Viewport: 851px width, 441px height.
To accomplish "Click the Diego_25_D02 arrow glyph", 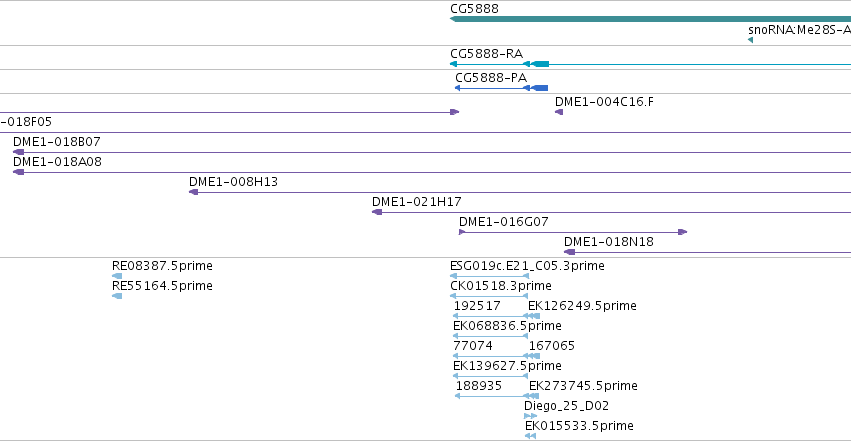I will [x=530, y=417].
